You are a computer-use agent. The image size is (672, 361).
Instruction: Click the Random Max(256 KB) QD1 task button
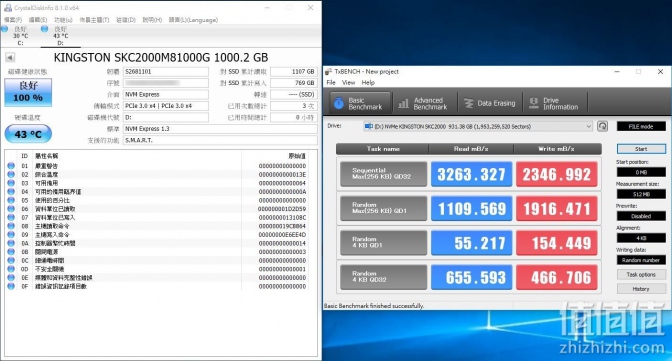point(383,208)
